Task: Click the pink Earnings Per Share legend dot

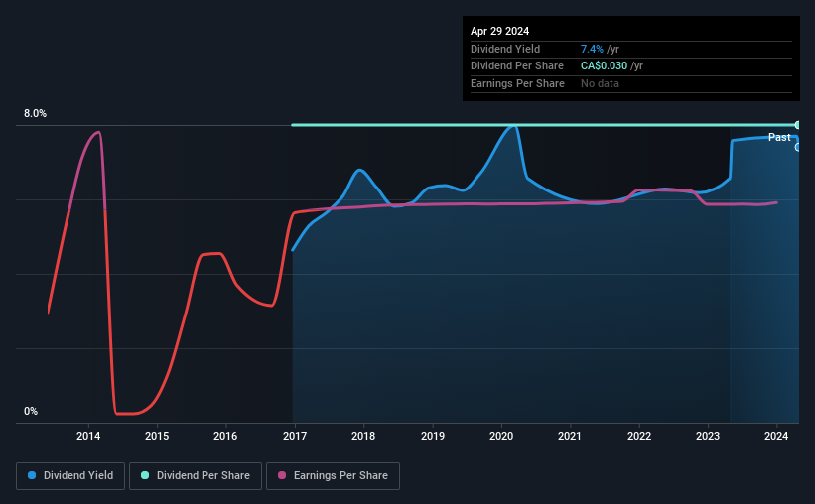Action: click(282, 475)
